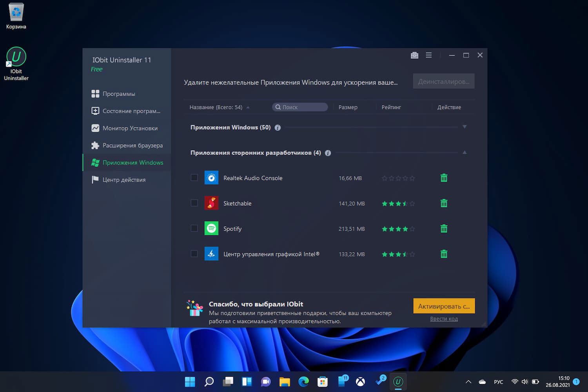The image size is (588, 392).
Task: Open the toolbox icon in the title bar
Action: (x=414, y=55)
